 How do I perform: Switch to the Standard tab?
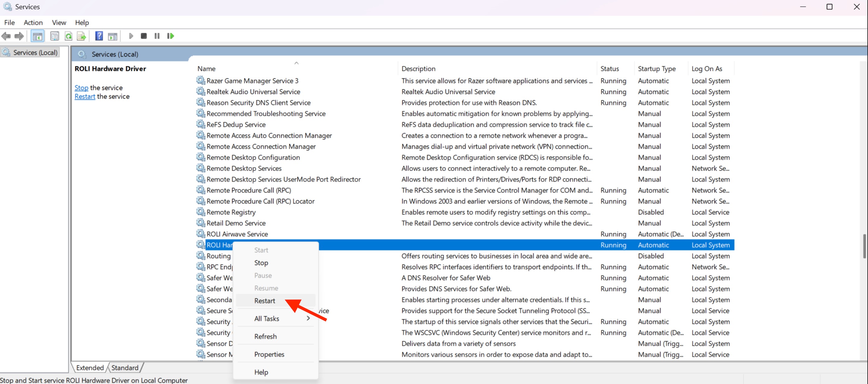pos(125,367)
